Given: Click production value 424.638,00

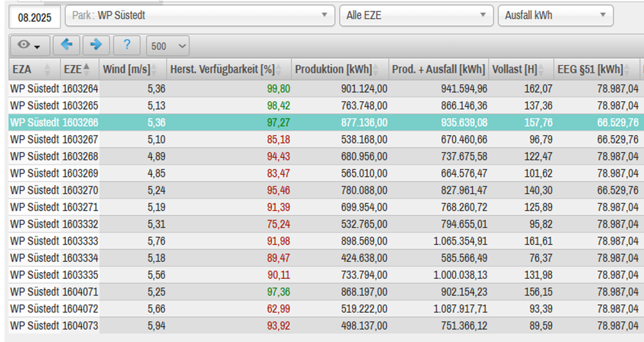Looking at the screenshot, I should pyautogui.click(x=364, y=258).
